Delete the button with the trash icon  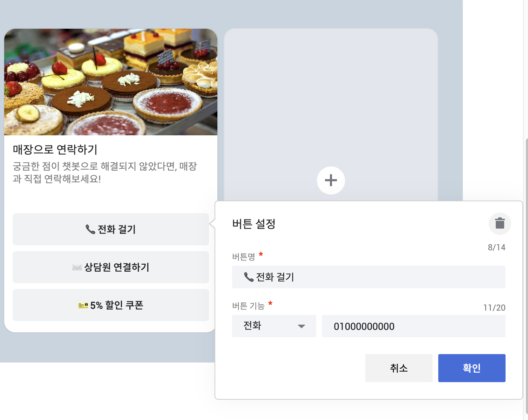[500, 223]
